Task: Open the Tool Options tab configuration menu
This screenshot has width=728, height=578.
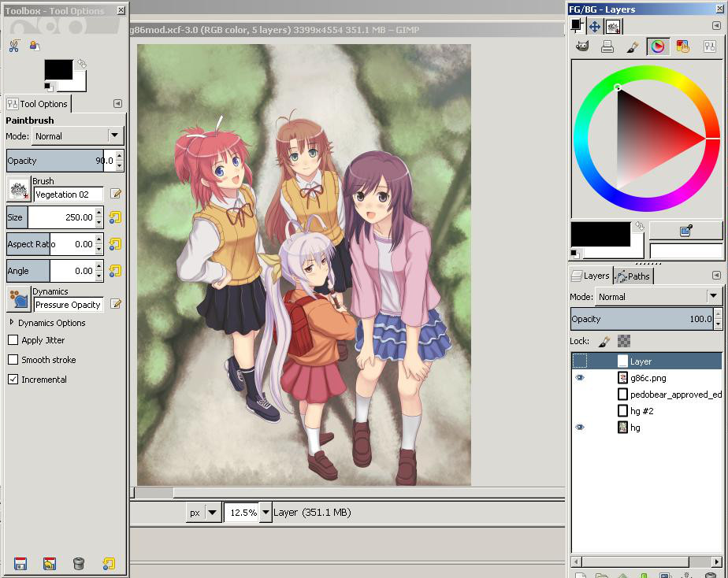Action: pyautogui.click(x=117, y=103)
